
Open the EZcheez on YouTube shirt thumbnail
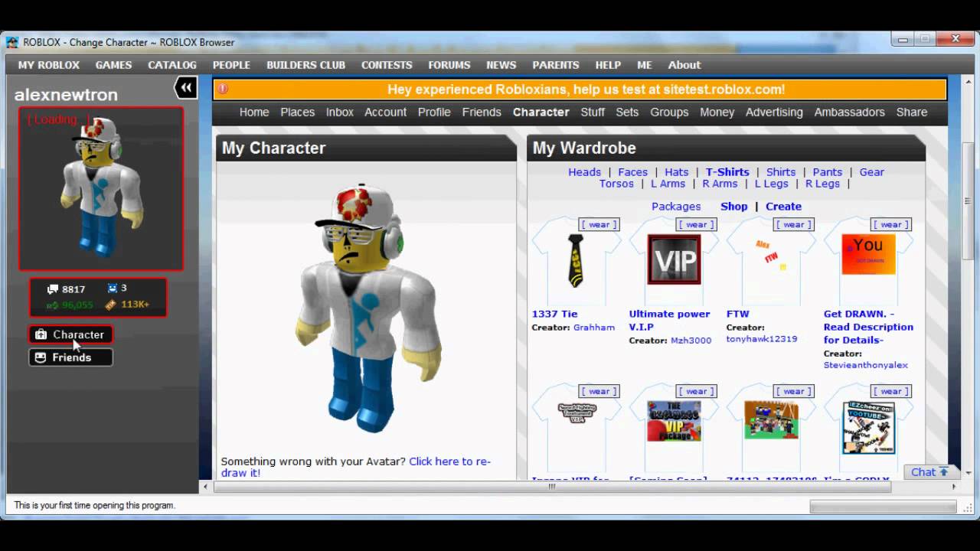(868, 428)
